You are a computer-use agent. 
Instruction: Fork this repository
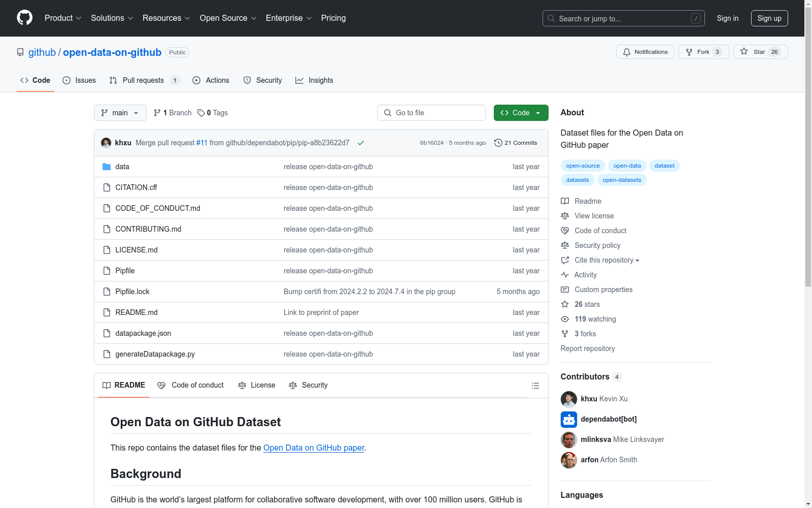[x=703, y=52]
